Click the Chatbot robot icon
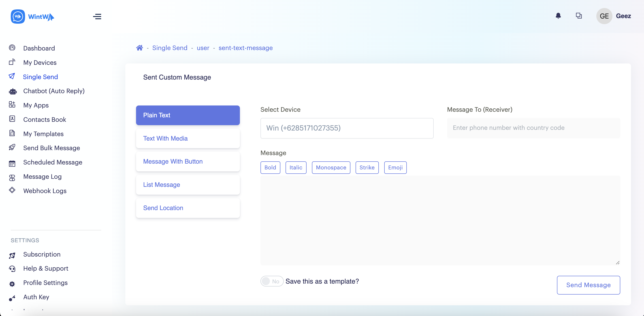This screenshot has height=316, width=644. [13, 91]
